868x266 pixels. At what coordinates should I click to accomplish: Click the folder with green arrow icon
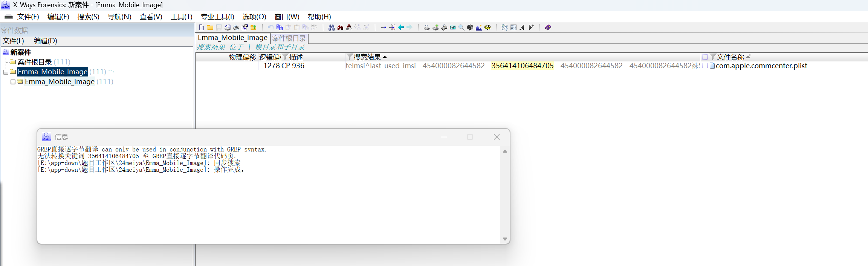[x=254, y=28]
